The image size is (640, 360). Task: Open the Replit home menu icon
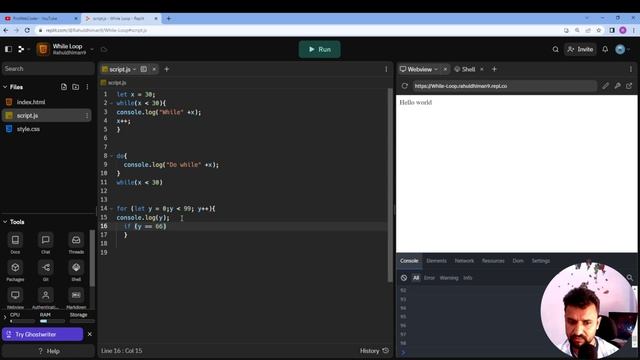click(x=21, y=49)
